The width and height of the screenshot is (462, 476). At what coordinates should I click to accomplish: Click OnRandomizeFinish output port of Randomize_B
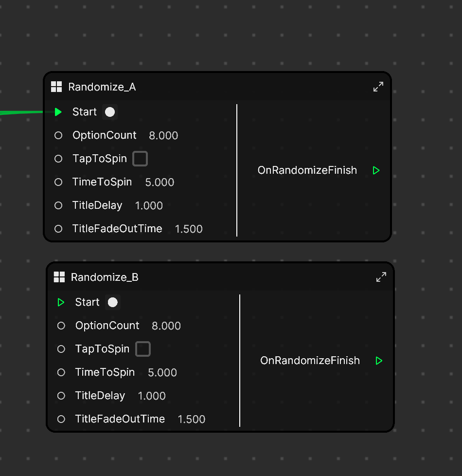pos(379,361)
